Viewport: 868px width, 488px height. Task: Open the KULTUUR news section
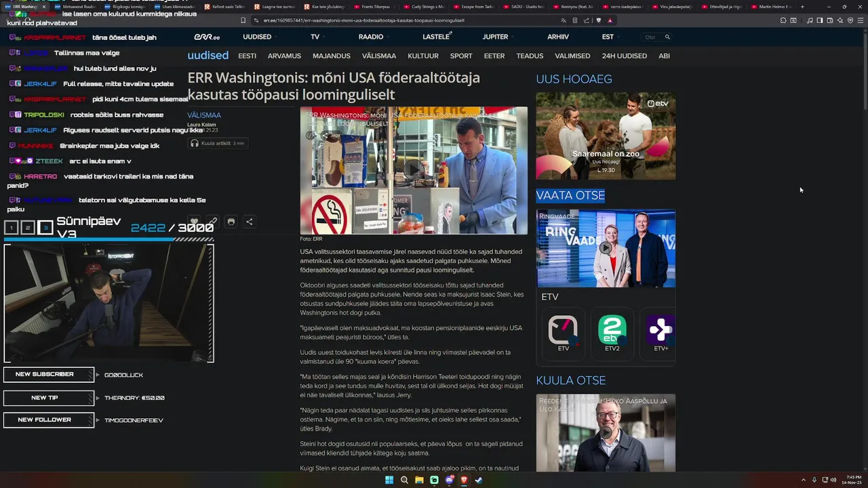[423, 56]
